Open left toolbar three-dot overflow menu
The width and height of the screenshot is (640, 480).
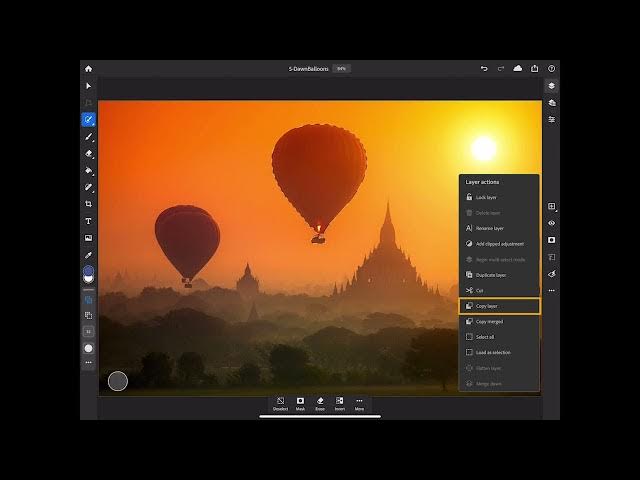pos(88,363)
